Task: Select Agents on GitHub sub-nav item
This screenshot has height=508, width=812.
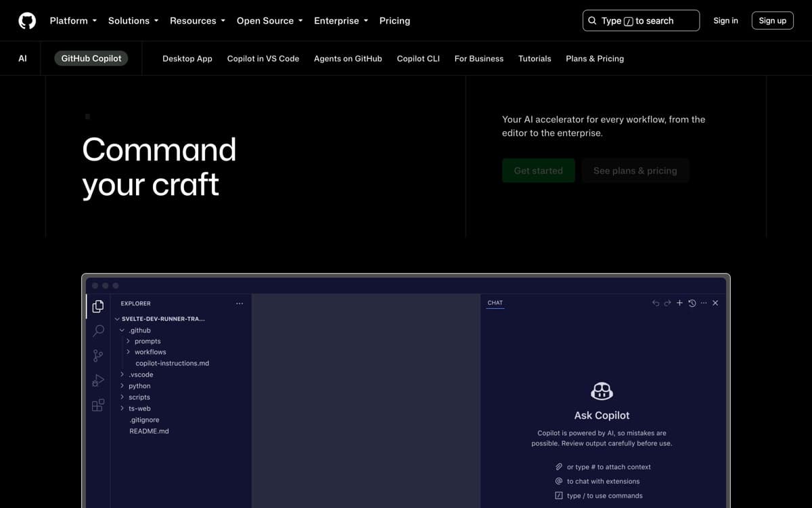Action: coord(348,58)
